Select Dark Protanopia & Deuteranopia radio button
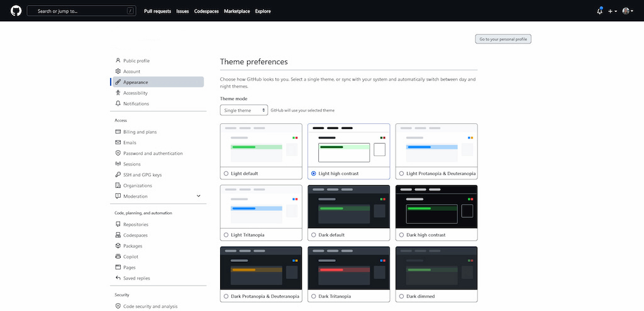644x311 pixels. (226, 296)
